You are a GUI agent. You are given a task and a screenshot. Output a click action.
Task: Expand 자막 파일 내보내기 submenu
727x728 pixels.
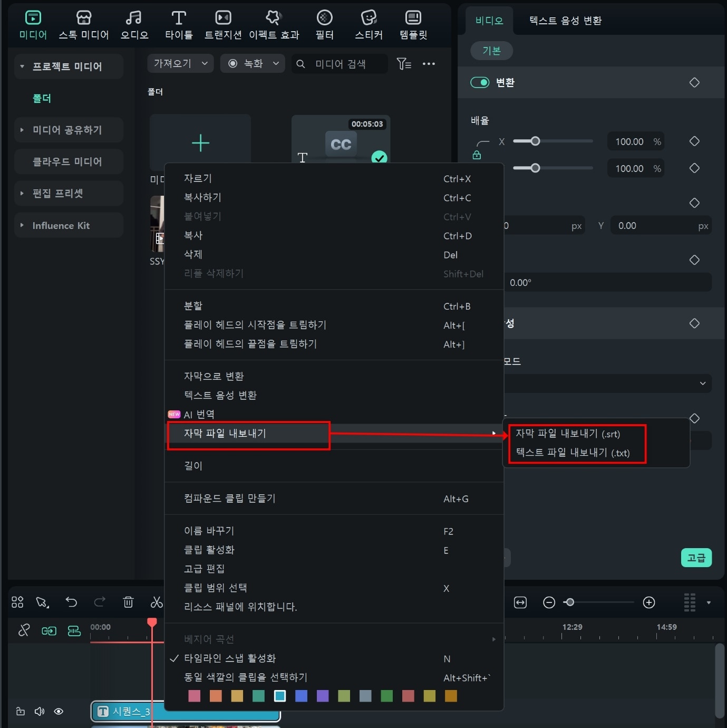click(x=334, y=434)
